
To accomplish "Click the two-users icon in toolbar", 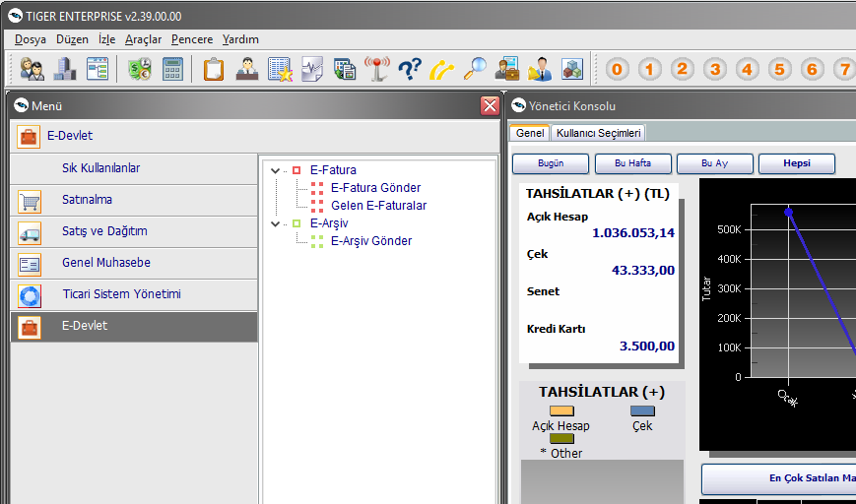I will pyautogui.click(x=32, y=69).
